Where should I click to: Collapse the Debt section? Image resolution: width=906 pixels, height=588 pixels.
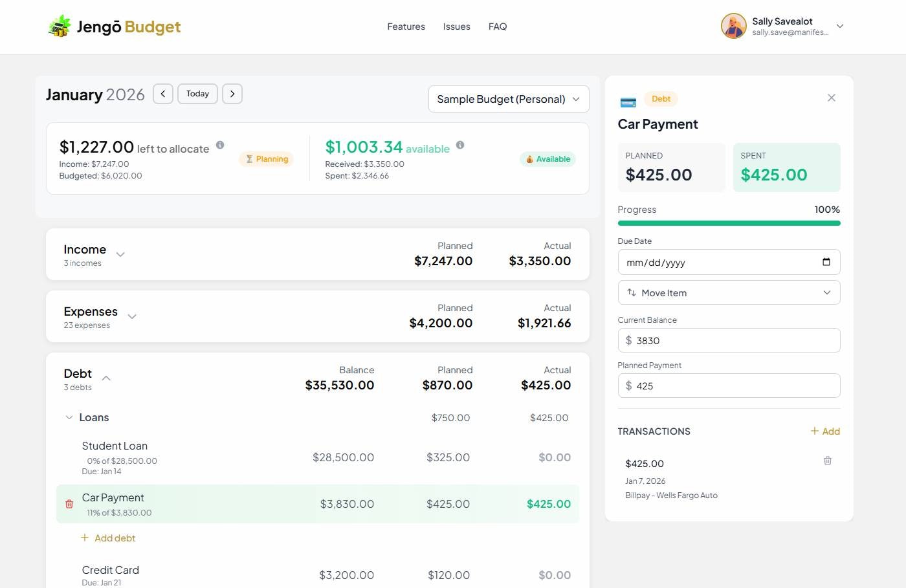click(x=106, y=377)
